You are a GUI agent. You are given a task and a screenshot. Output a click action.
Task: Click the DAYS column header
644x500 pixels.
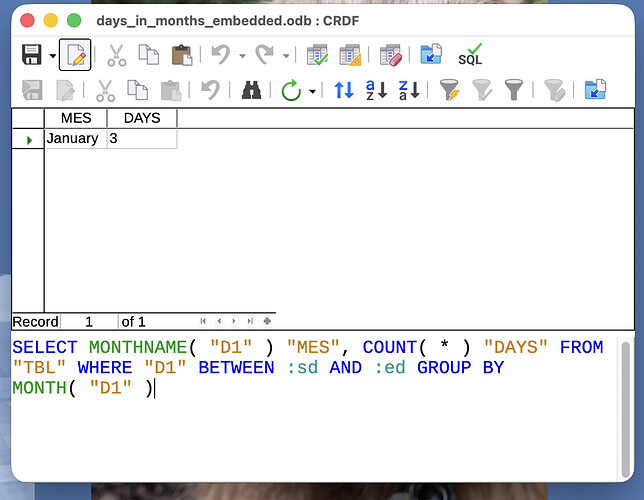pyautogui.click(x=142, y=118)
